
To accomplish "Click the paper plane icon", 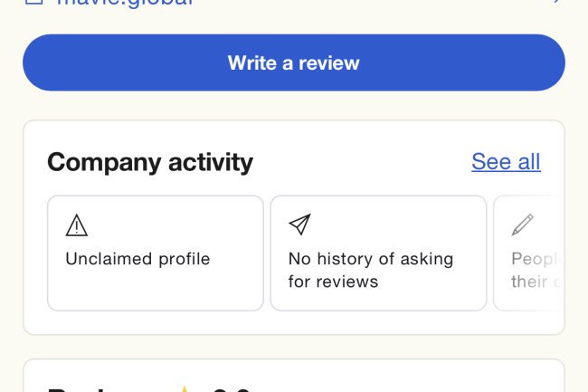I will [299, 225].
